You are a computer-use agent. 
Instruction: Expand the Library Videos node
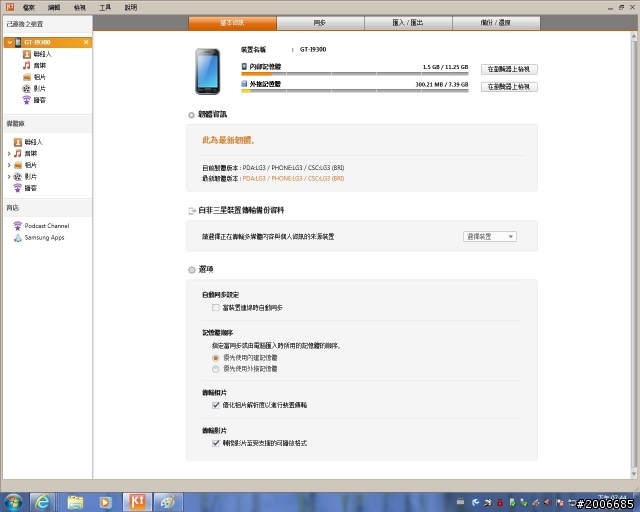[9, 177]
